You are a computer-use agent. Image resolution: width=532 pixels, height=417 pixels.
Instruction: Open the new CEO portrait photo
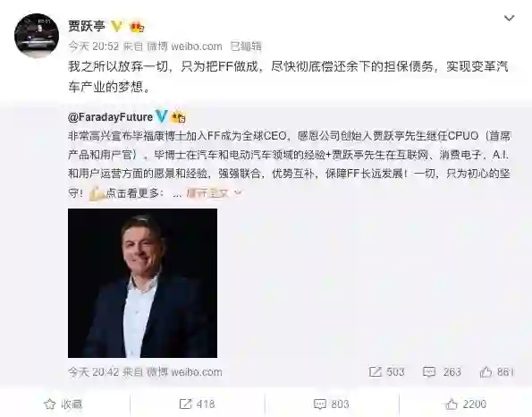142,283
